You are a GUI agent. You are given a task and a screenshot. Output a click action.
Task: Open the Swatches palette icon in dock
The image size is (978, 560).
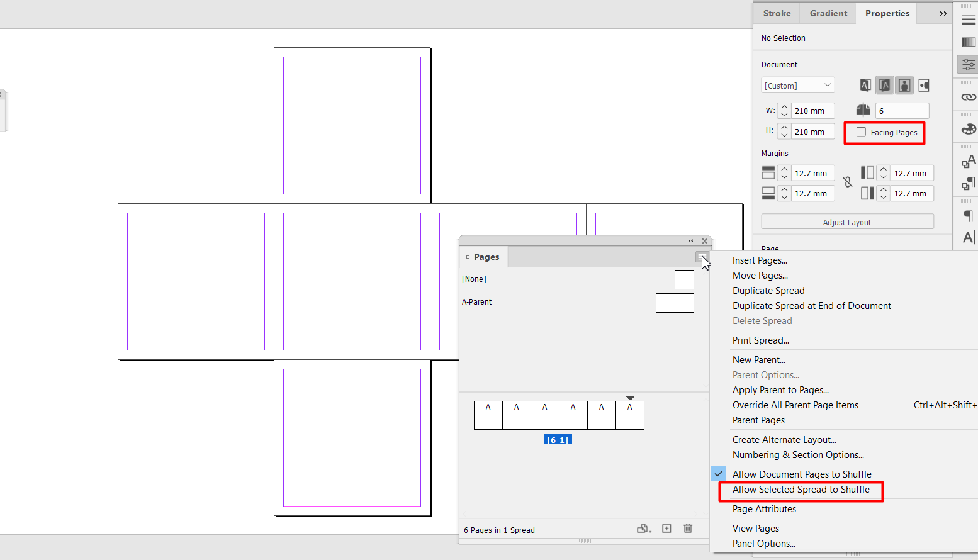[969, 129]
